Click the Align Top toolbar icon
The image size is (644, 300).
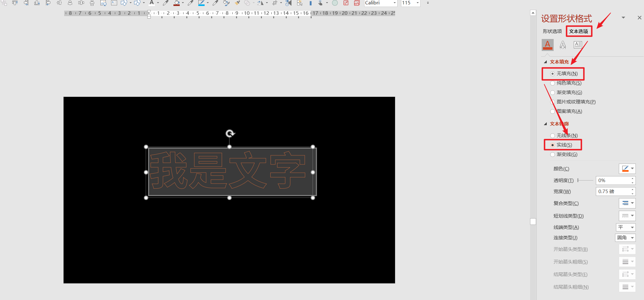(x=15, y=3)
